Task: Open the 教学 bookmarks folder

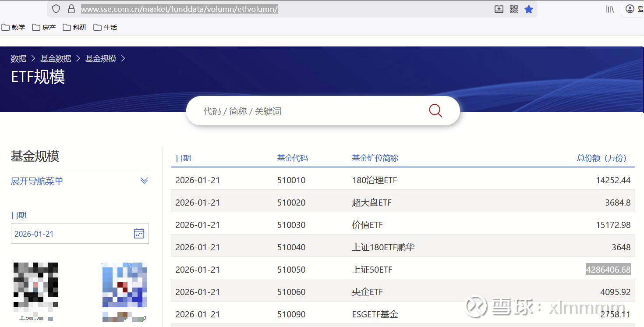Action: click(14, 27)
